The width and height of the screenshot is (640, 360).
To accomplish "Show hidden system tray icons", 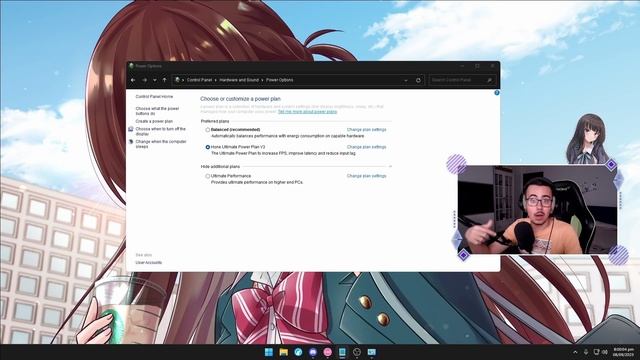I will [x=576, y=352].
